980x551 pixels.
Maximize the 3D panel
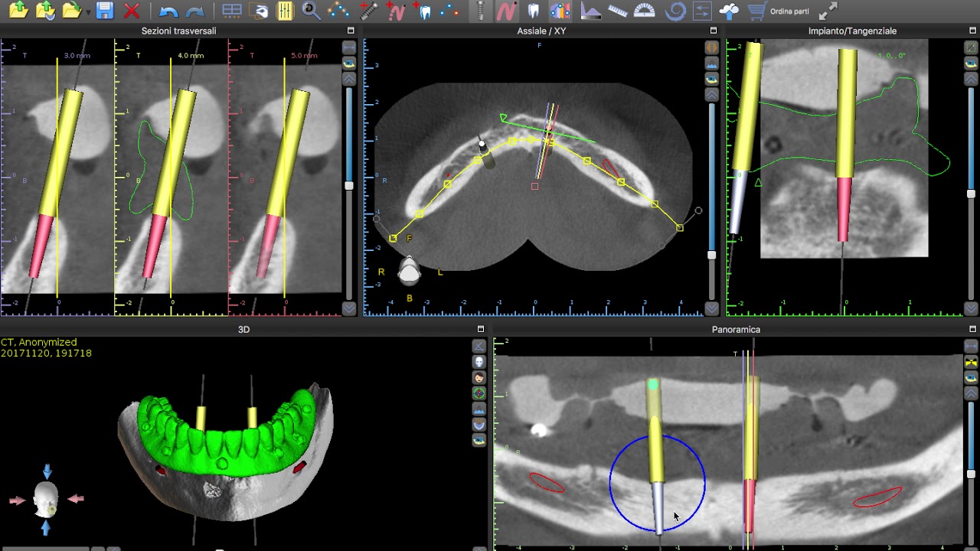(480, 329)
